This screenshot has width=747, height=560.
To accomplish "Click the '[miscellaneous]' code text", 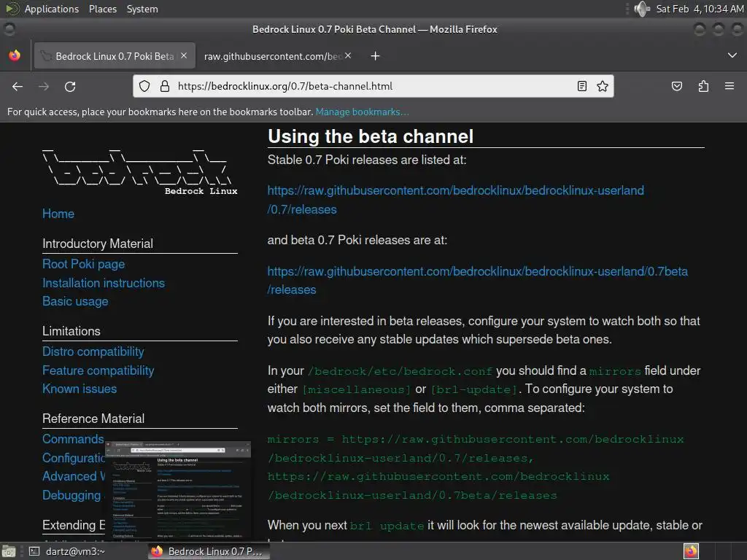I will coord(357,390).
